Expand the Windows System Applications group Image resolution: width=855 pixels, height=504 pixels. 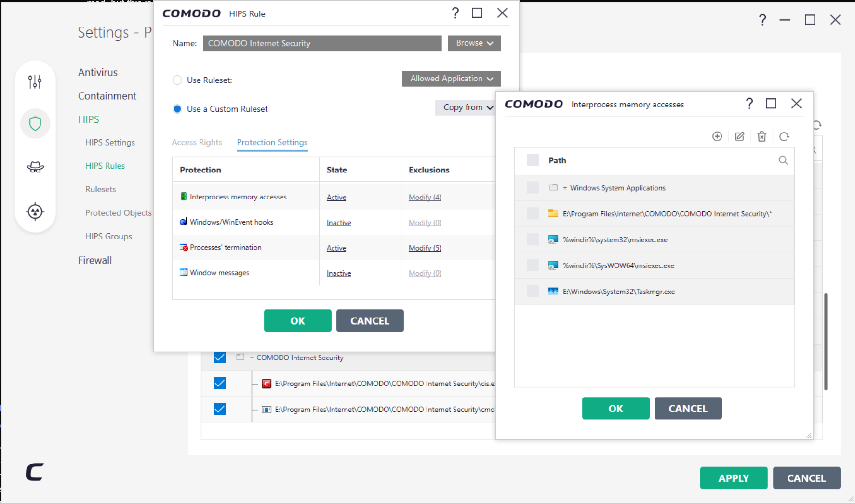(x=565, y=188)
